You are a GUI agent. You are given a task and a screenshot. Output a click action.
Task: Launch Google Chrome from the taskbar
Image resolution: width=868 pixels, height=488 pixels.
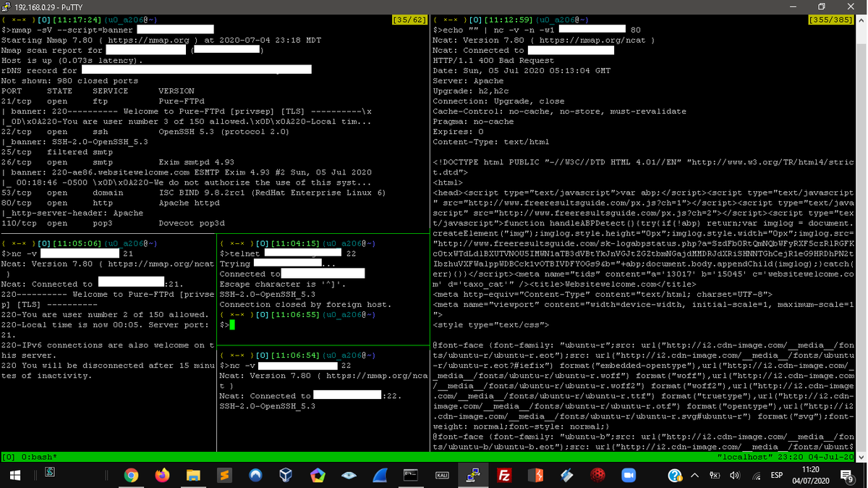(131, 475)
